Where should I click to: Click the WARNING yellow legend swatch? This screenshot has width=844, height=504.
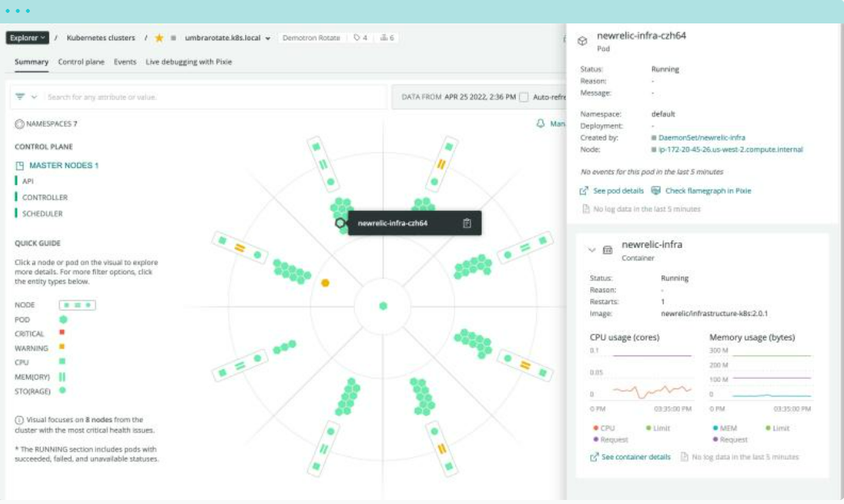pyautogui.click(x=62, y=347)
